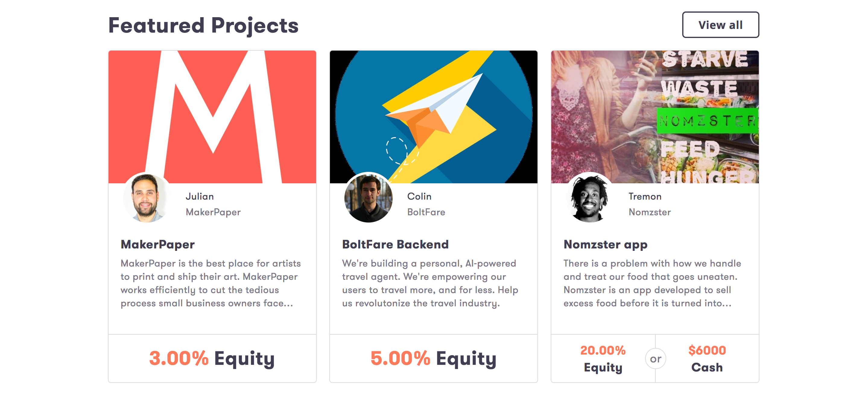Click Colin's profile avatar
This screenshot has width=868, height=398.
(x=368, y=198)
